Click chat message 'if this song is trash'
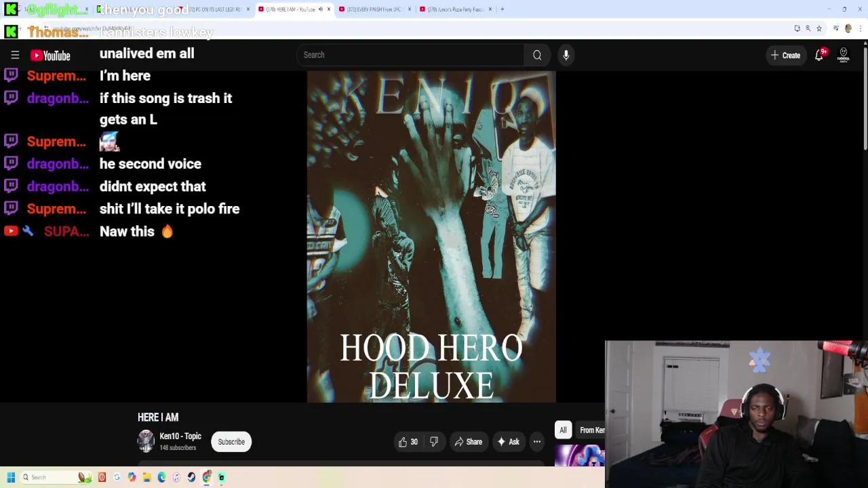The height and width of the screenshot is (488, 868). 165,109
